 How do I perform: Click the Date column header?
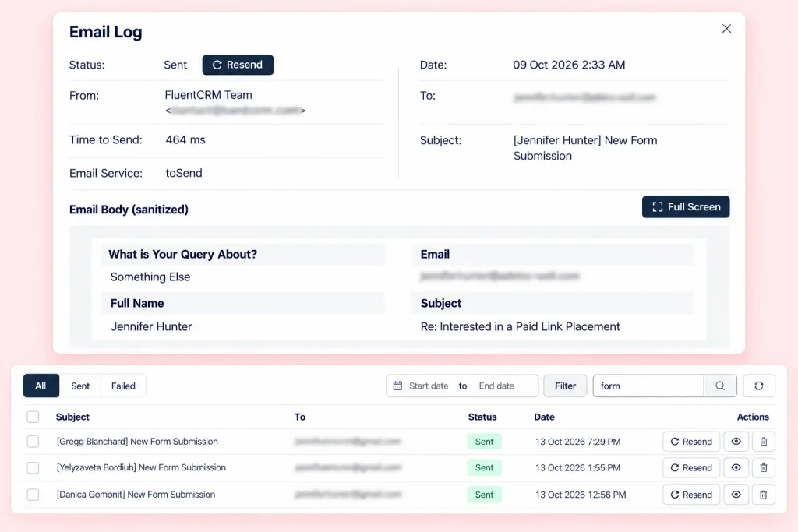pyautogui.click(x=544, y=417)
